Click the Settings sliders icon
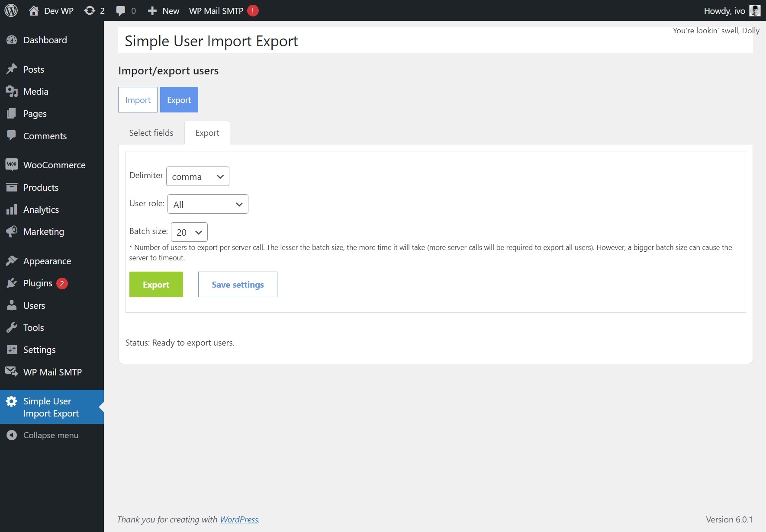Image resolution: width=766 pixels, height=532 pixels. [x=12, y=349]
